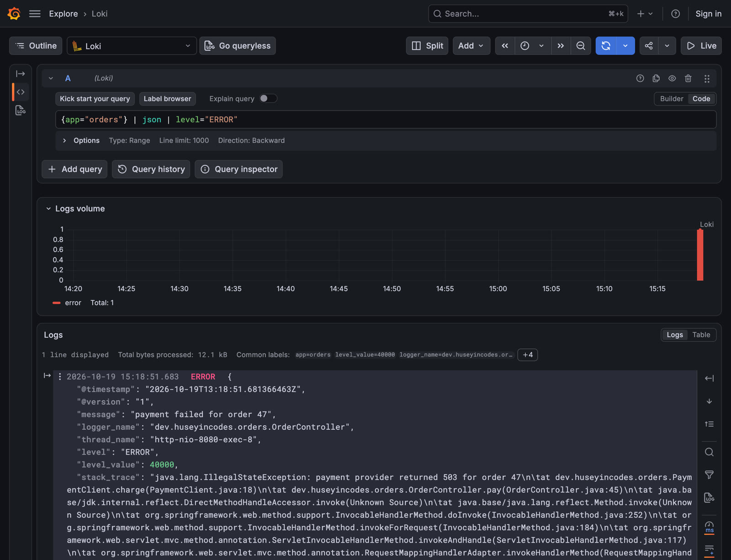Open the Loki data source dropdown
731x560 pixels.
(132, 46)
